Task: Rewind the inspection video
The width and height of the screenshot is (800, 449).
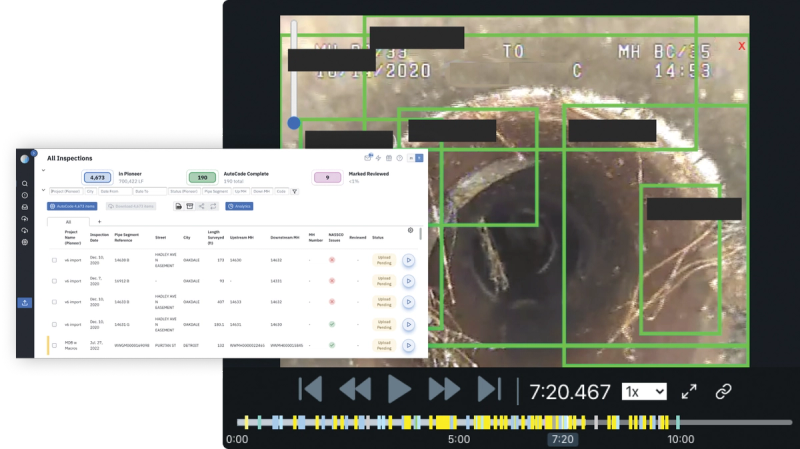Action: (355, 389)
